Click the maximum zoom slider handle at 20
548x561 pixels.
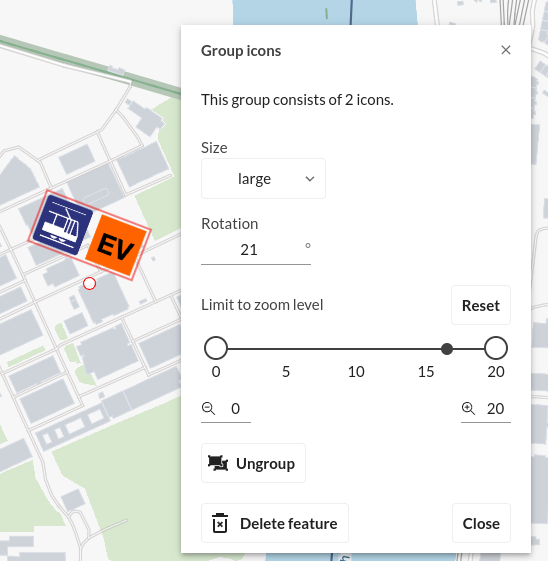coord(496,348)
